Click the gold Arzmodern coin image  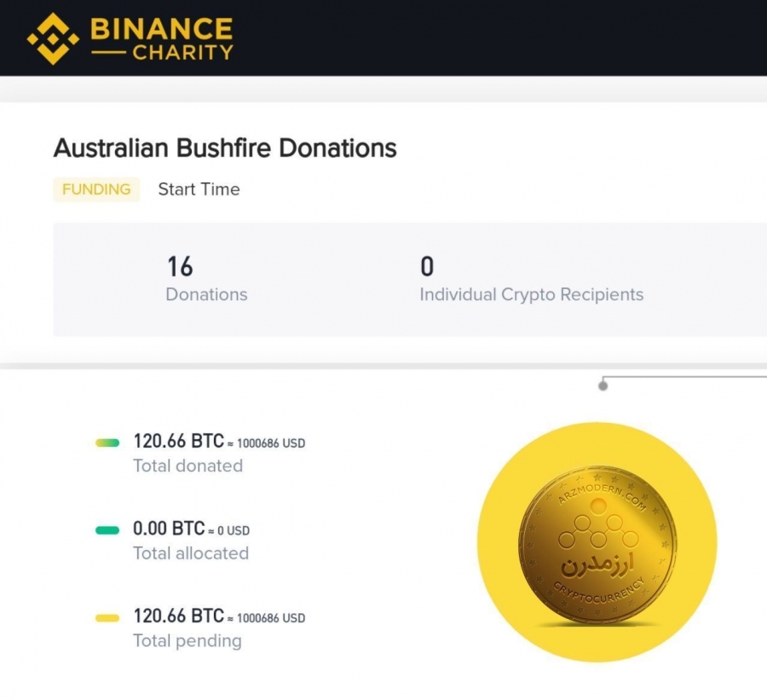coord(597,547)
